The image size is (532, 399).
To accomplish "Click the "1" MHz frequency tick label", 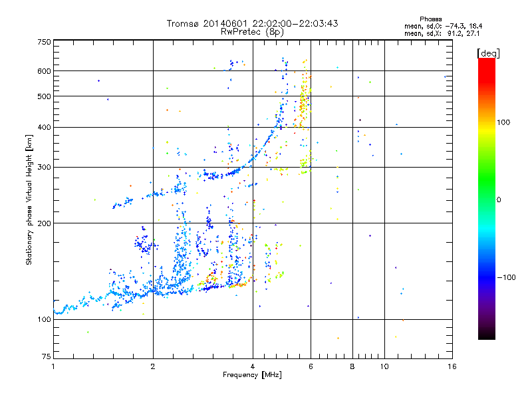I will (53, 366).
